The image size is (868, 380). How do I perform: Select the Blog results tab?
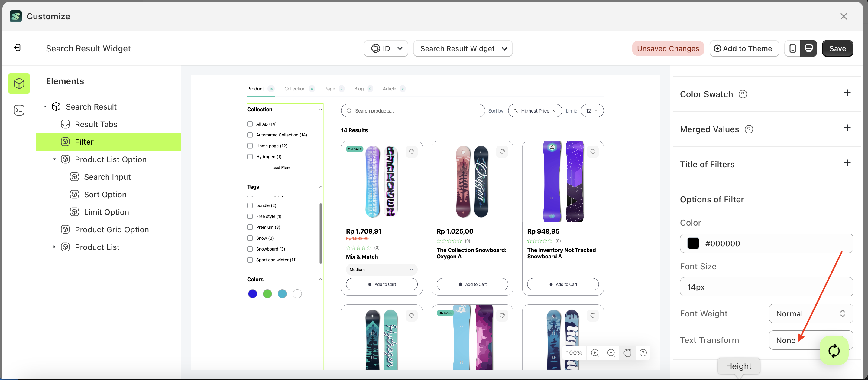(x=359, y=89)
